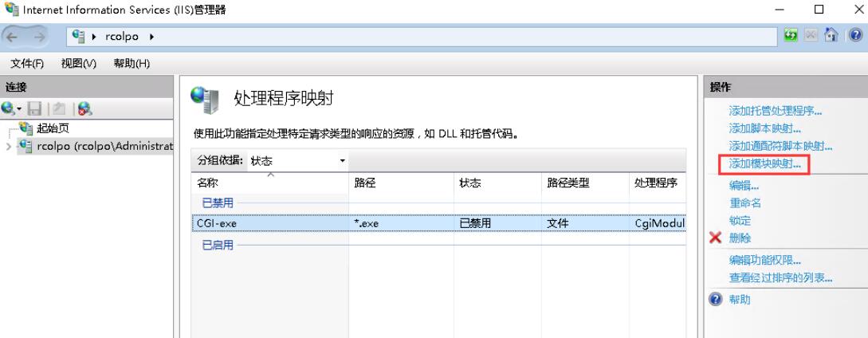Go forward using the navigation arrow
This screenshot has height=338, width=868.
pos(39,37)
